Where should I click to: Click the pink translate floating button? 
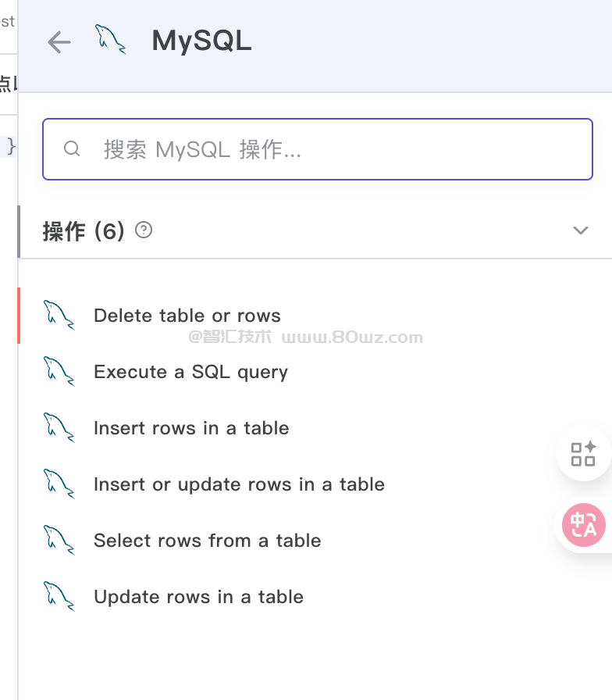pyautogui.click(x=583, y=525)
